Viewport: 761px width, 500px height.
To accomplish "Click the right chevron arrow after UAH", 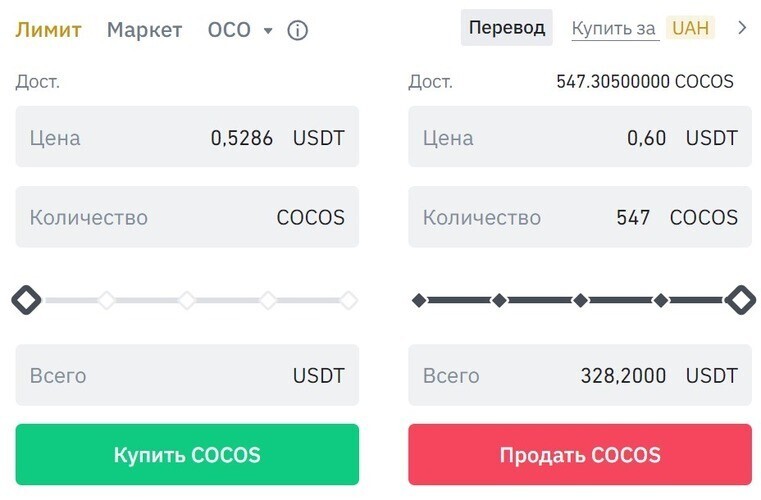I will (x=742, y=28).
